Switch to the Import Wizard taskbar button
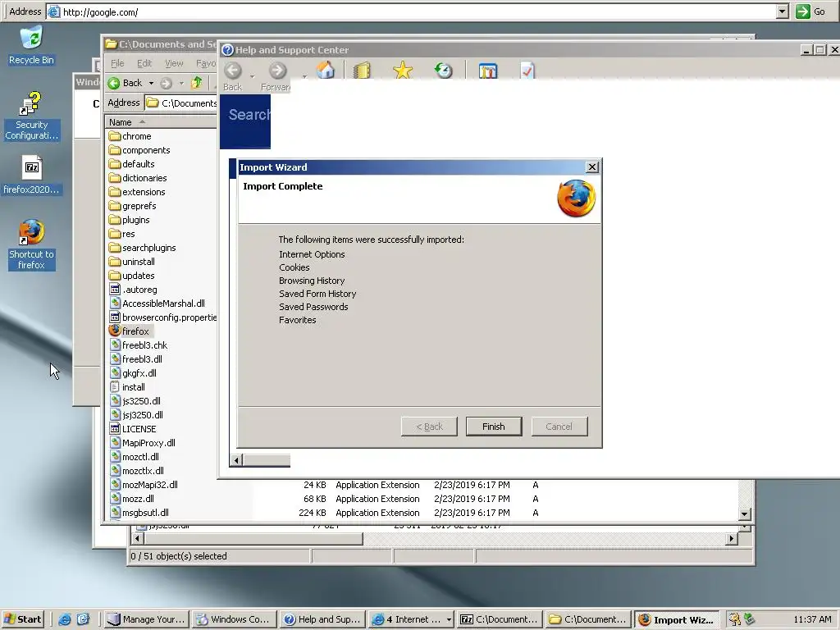Image resolution: width=840 pixels, height=630 pixels. click(678, 620)
